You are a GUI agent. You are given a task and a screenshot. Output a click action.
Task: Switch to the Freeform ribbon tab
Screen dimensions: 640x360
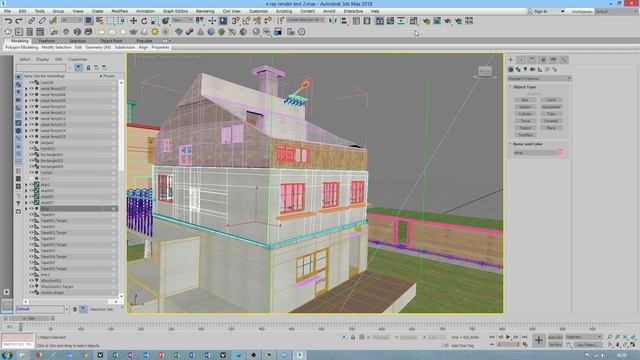click(x=47, y=41)
